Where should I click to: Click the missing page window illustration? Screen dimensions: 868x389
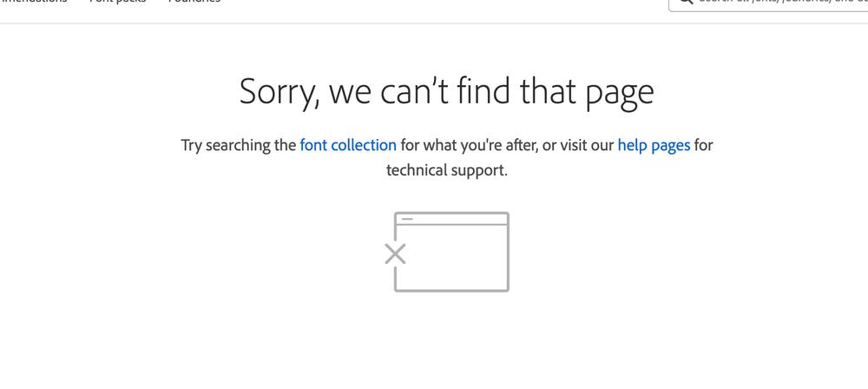pos(451,252)
